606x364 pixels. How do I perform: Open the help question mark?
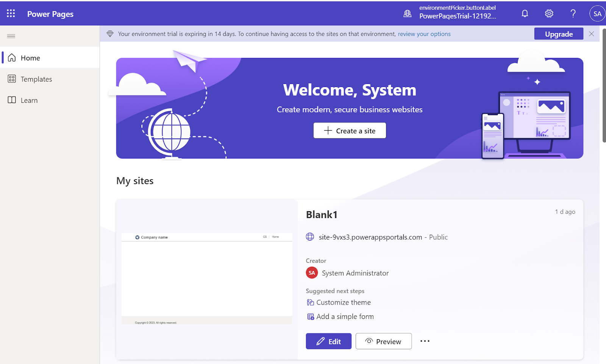click(573, 14)
